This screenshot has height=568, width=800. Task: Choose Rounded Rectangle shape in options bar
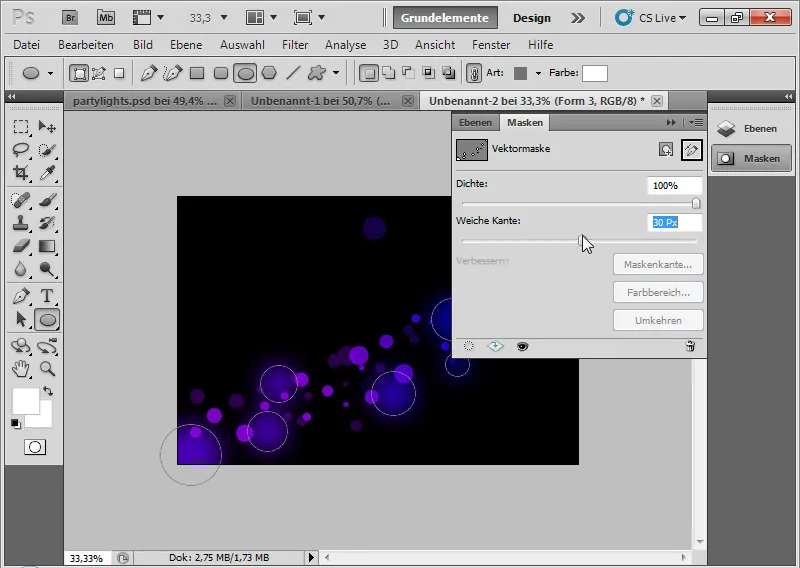coord(221,73)
